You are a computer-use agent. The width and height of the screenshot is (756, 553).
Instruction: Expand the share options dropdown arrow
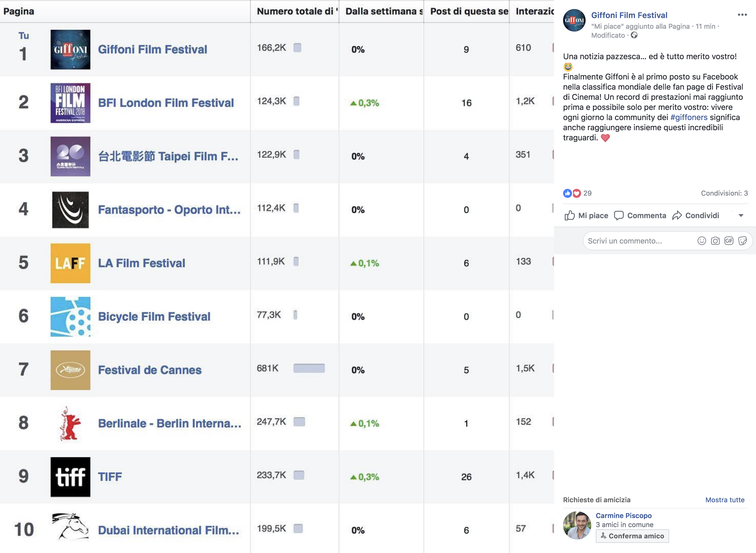[741, 216]
